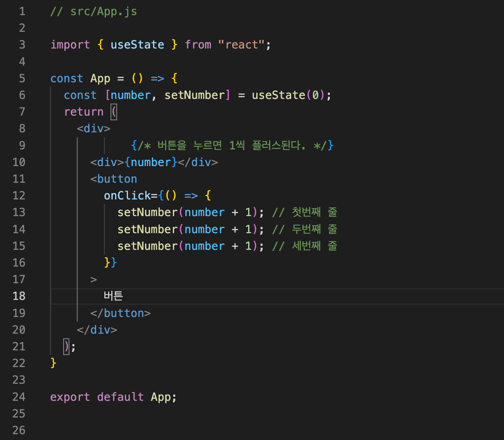The height and width of the screenshot is (440, 504).
Task: Click the "react" string on line 3
Action: (241, 45)
